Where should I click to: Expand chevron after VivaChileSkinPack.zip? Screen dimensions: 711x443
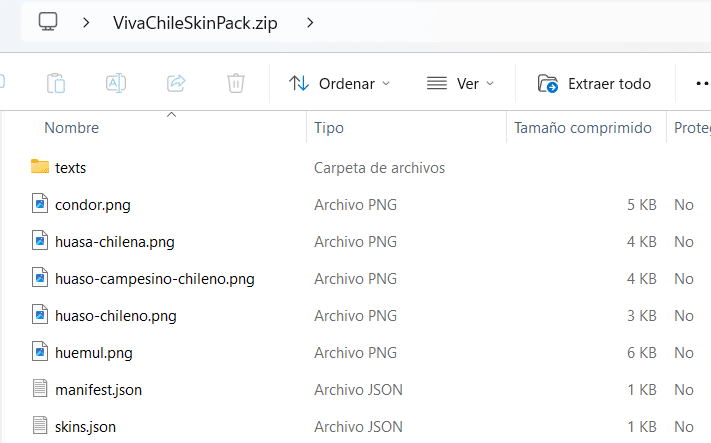pos(311,21)
